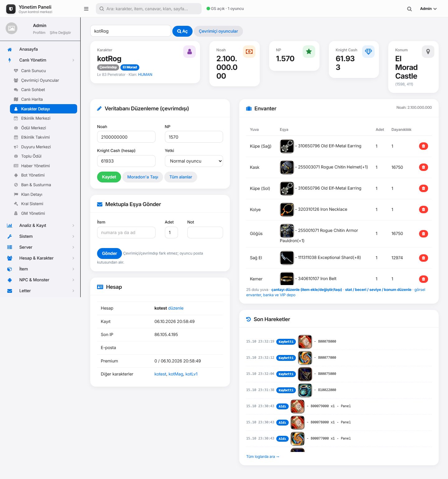Image resolution: width=448 pixels, height=479 pixels.
Task: Collapse the Canlı Yönetim section
Action: coord(40,60)
